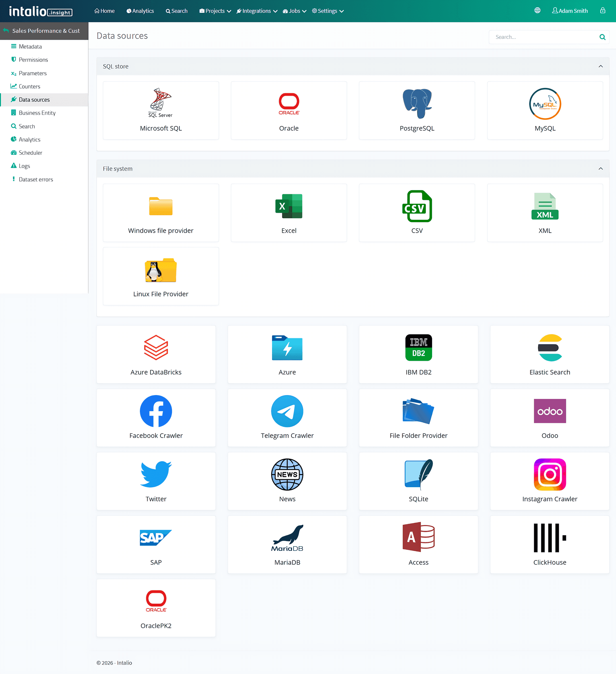Choose the Azure data source

tap(287, 354)
